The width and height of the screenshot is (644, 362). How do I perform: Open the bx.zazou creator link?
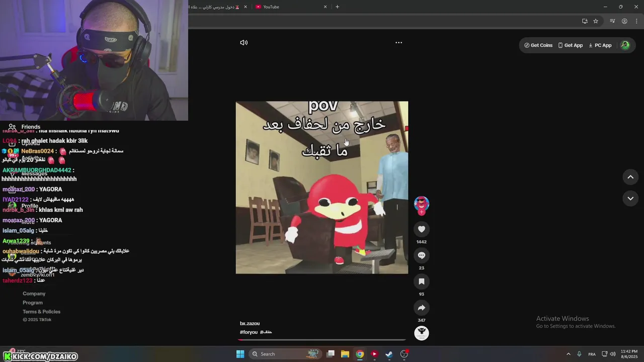(x=250, y=323)
